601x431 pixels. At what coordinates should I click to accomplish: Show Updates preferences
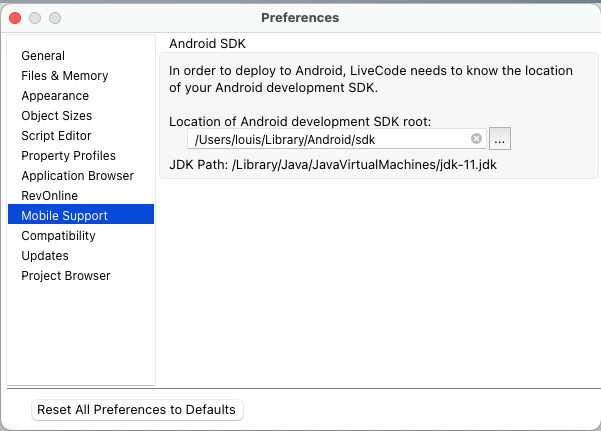coord(45,256)
